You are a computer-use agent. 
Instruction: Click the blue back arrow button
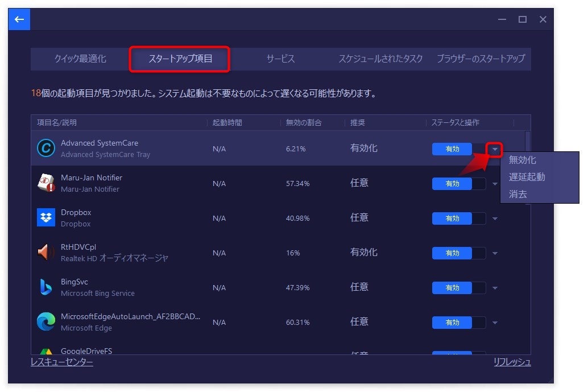click(19, 19)
